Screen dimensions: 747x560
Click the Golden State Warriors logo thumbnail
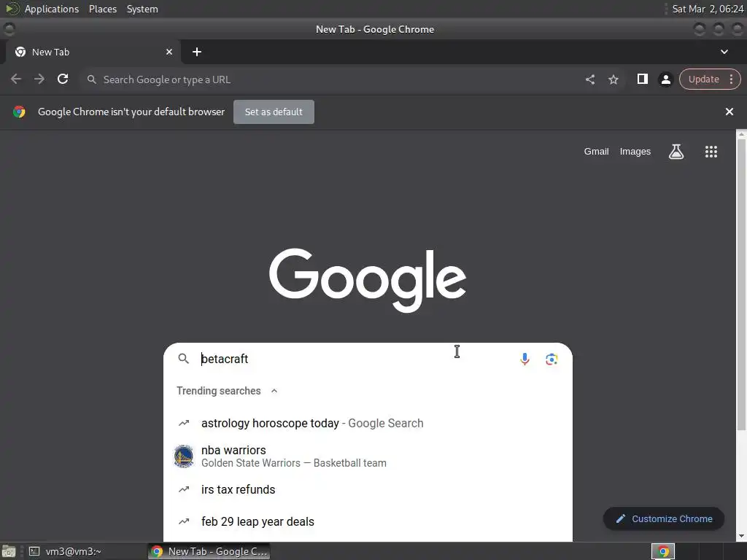coord(183,456)
